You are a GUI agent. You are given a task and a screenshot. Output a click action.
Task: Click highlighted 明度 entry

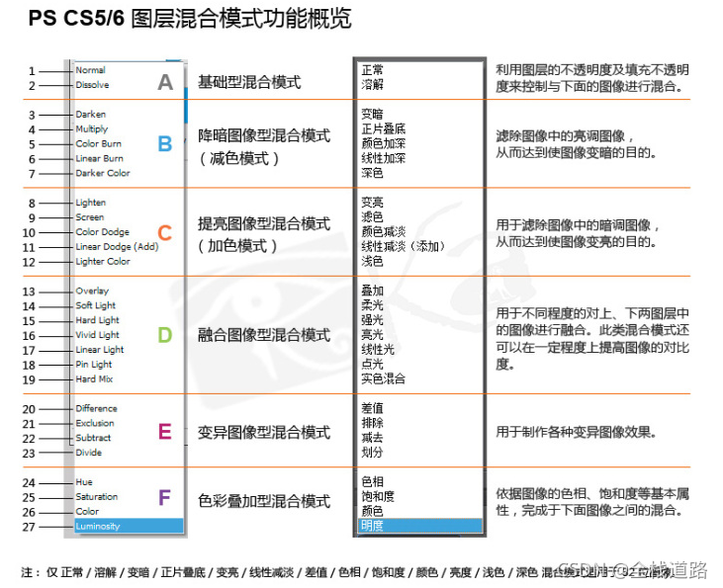pyautogui.click(x=420, y=527)
